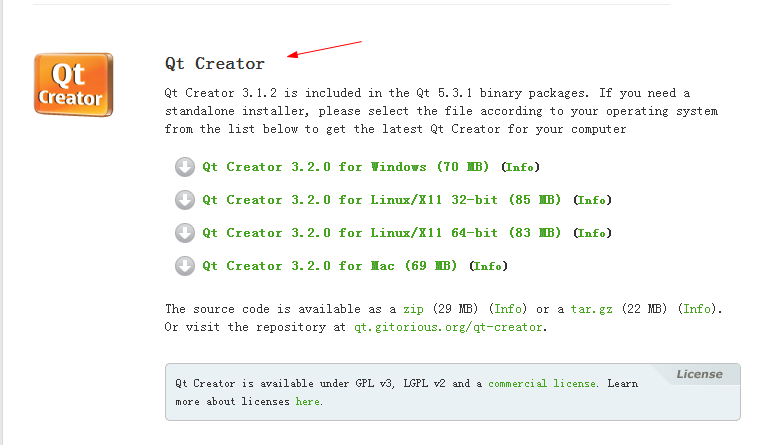Click download arrow icon for Linux/X11 64-bit
Viewport: 768px width, 445px height.
coord(185,233)
